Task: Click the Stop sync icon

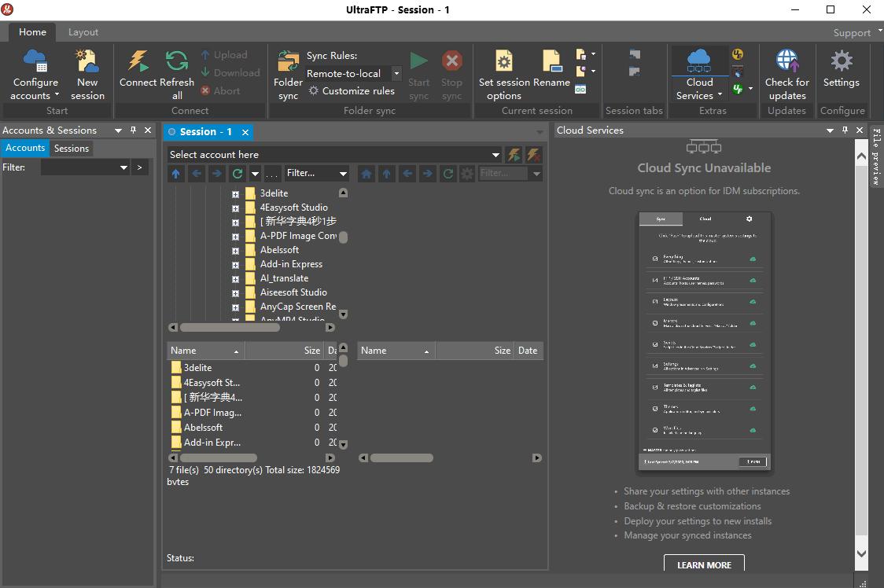Action: [451, 61]
